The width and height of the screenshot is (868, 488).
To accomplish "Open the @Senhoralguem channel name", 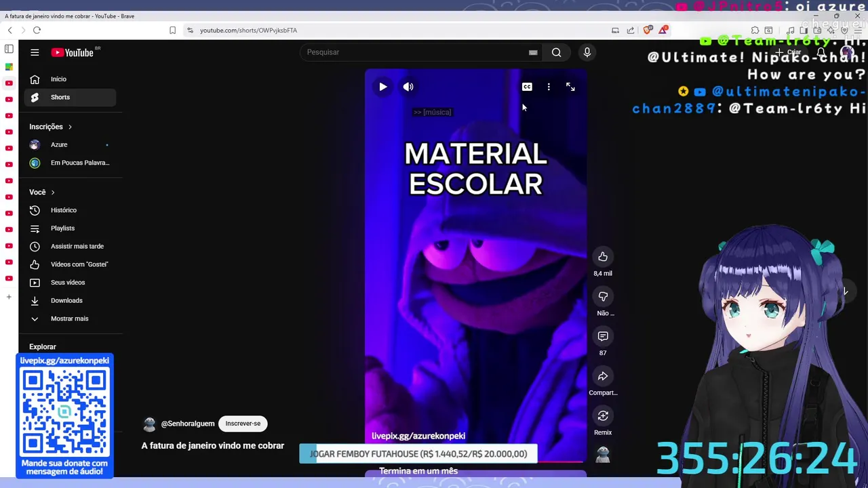I will (x=188, y=424).
